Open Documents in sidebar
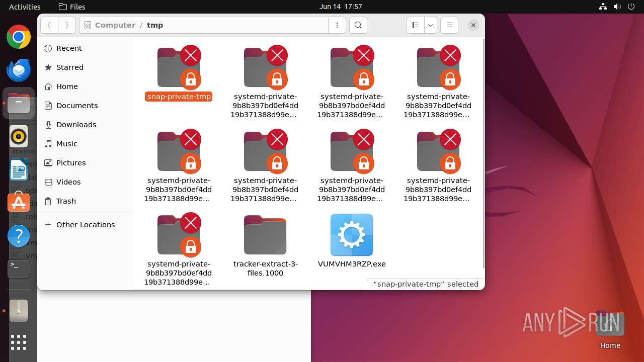Screen dimensions: 644x362 [x=85, y=106]
